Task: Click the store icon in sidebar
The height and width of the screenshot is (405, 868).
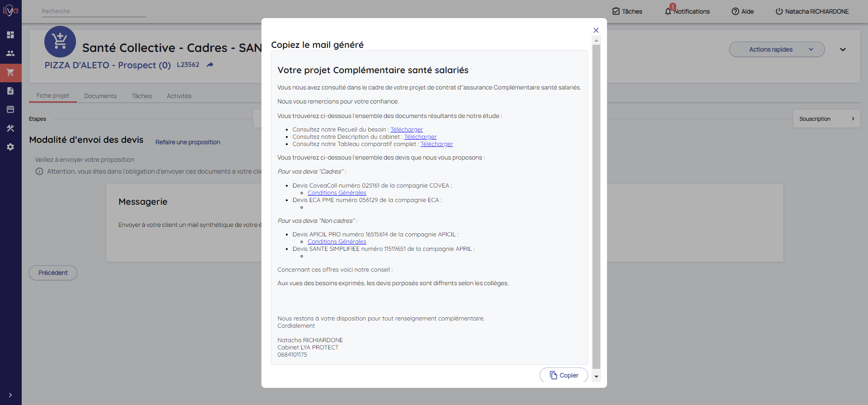Action: 10,109
